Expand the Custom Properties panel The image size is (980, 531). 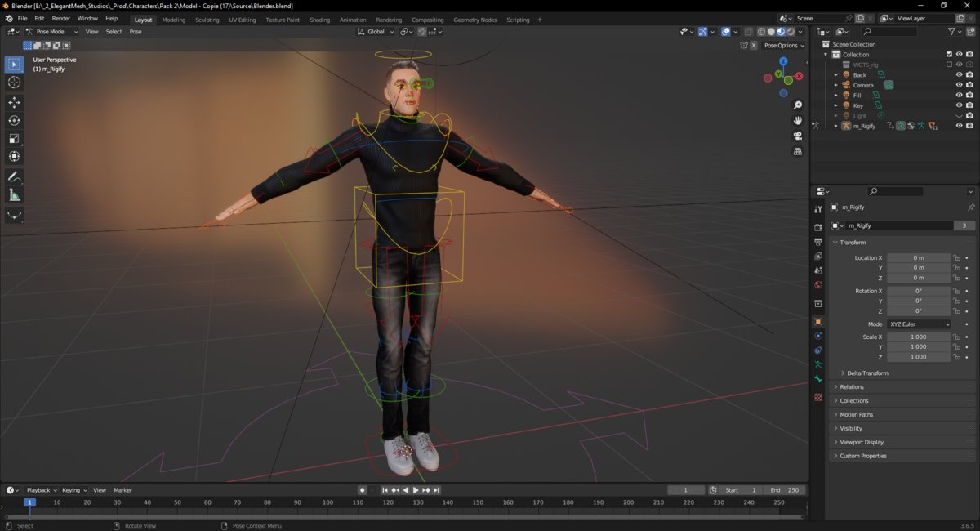tap(863, 456)
